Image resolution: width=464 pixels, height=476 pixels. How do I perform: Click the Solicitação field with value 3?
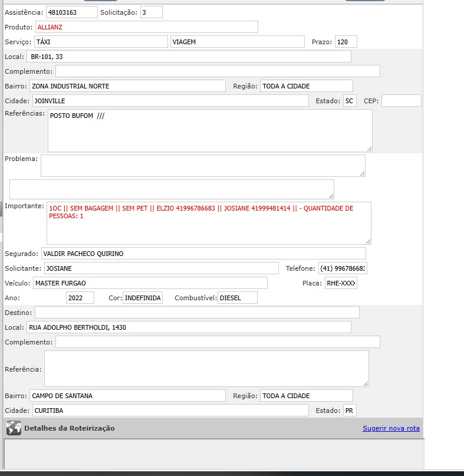click(x=152, y=12)
